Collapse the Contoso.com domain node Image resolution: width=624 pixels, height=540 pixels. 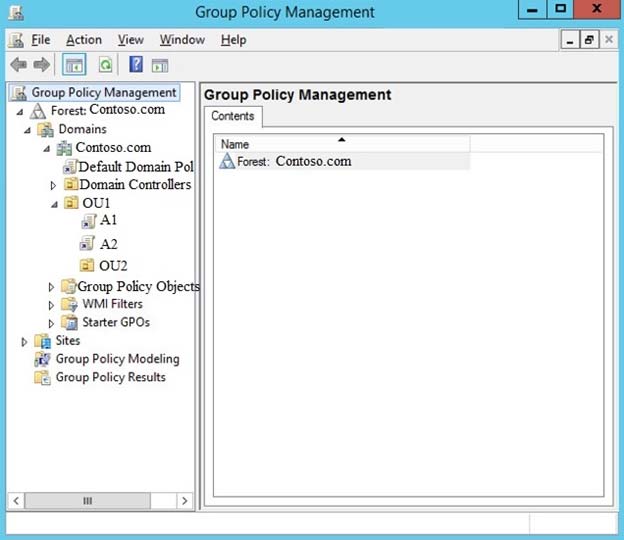point(47,149)
